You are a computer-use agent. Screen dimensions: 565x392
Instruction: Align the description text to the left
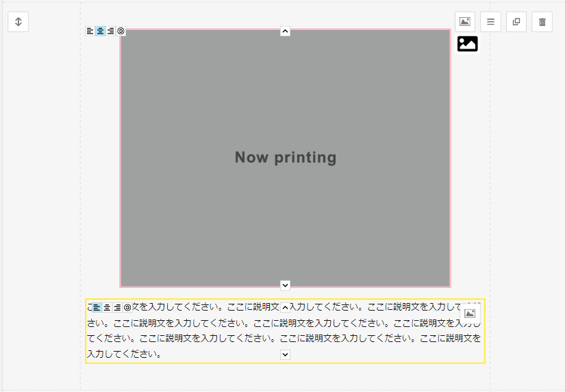[97, 308]
